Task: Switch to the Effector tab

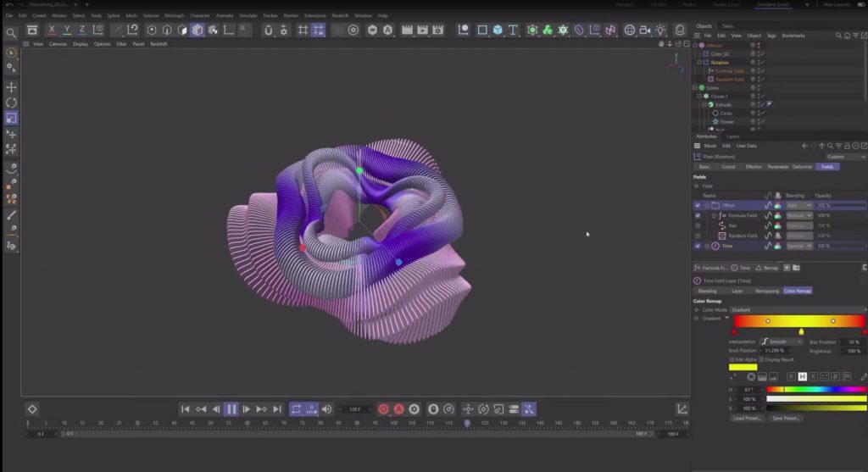Action: coord(754,167)
